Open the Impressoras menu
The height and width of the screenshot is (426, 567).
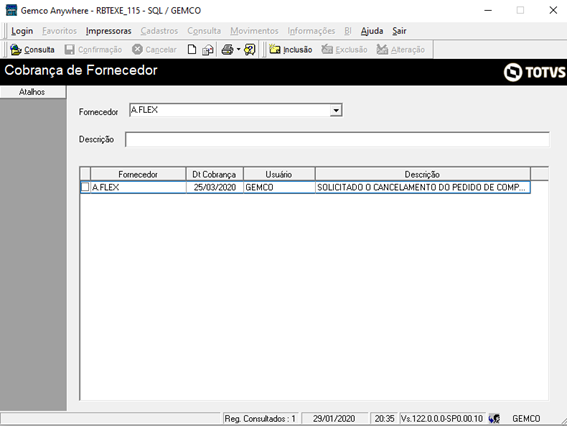click(108, 31)
